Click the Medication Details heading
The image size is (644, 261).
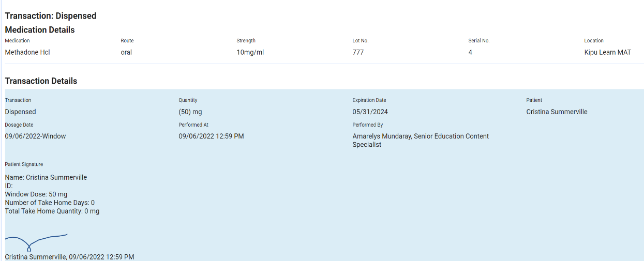point(40,30)
